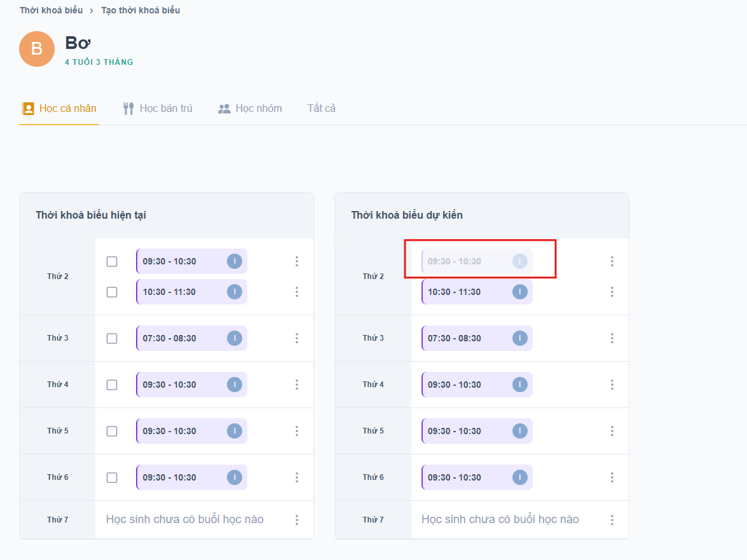Image resolution: width=747 pixels, height=560 pixels.
Task: Switch to the Học bán trú tab
Action: pos(158,109)
